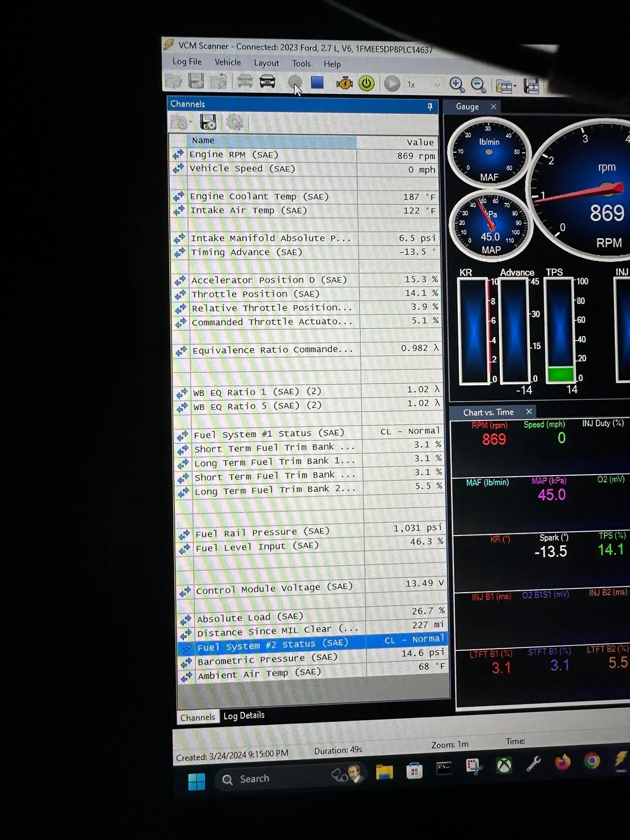The height and width of the screenshot is (840, 630).
Task: Select the Gauge tab
Action: (467, 107)
